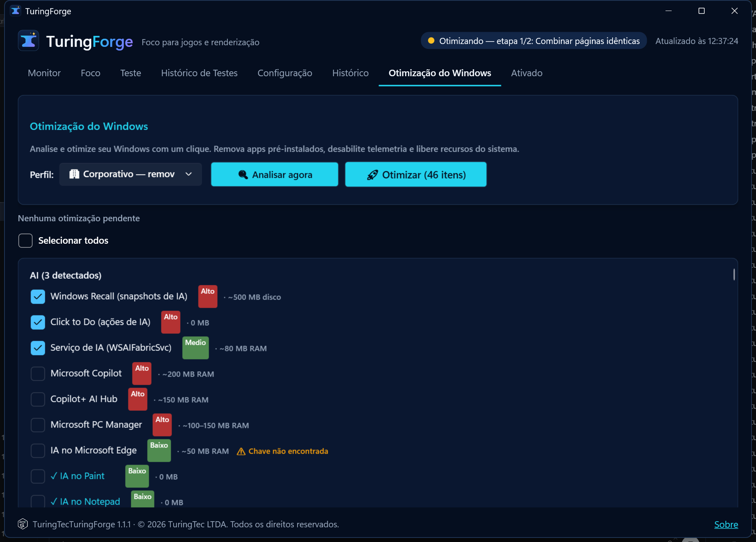
Task: Click the Atualizado às 12:37:24 timestamp
Action: (x=696, y=41)
